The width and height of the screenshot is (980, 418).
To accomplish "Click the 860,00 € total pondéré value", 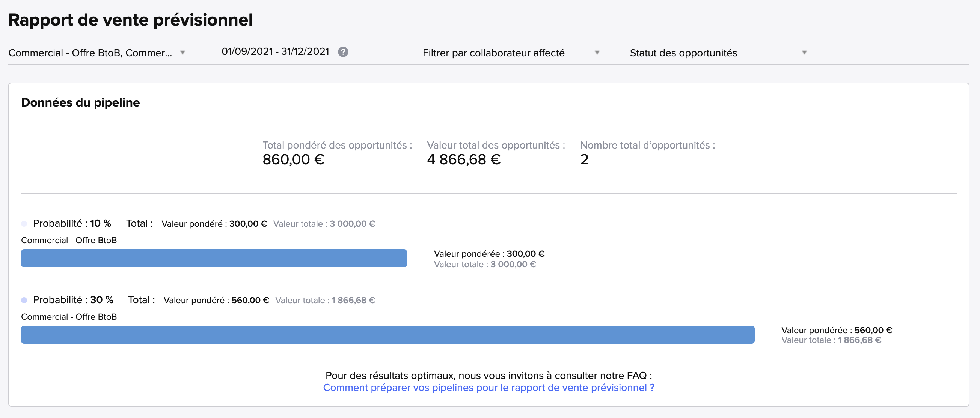I will 293,159.
